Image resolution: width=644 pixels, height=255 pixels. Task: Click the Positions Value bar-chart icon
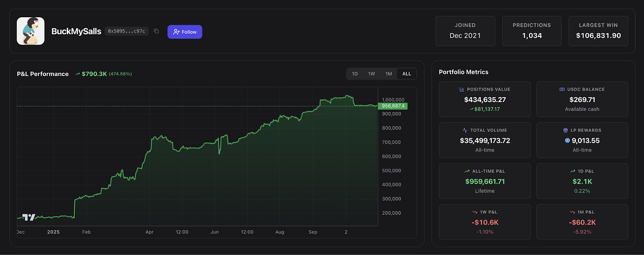click(x=462, y=89)
